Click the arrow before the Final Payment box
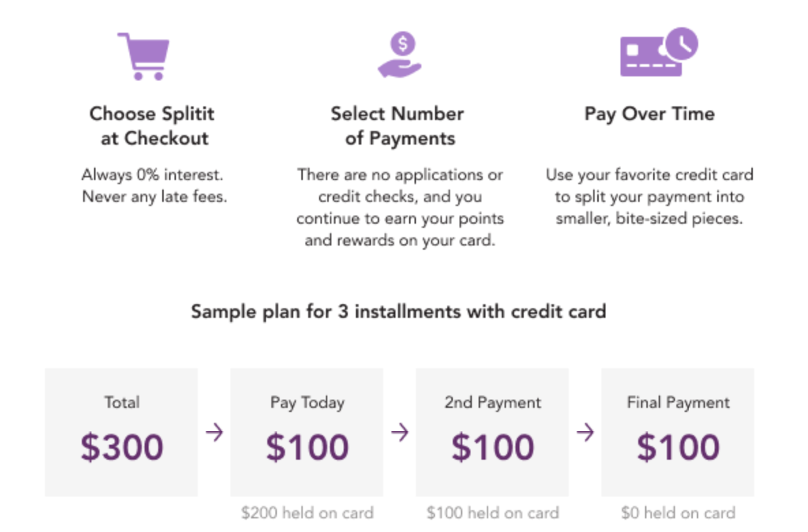Viewport: 808px width, 532px height. (586, 432)
